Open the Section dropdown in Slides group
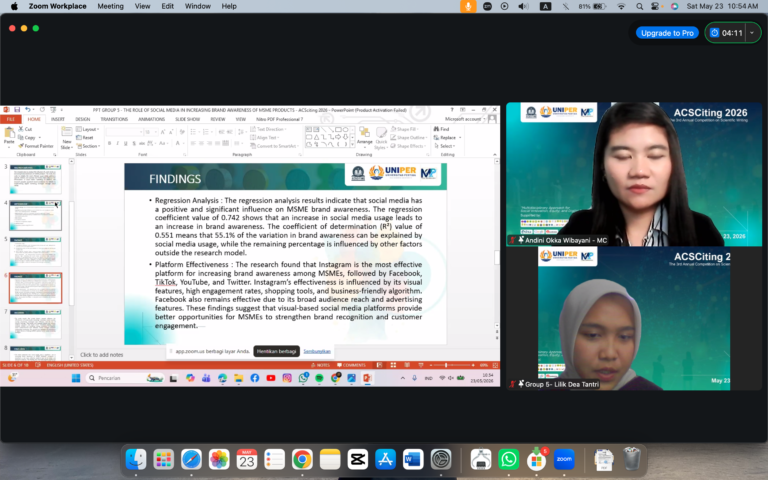The width and height of the screenshot is (768, 480). pyautogui.click(x=88, y=146)
